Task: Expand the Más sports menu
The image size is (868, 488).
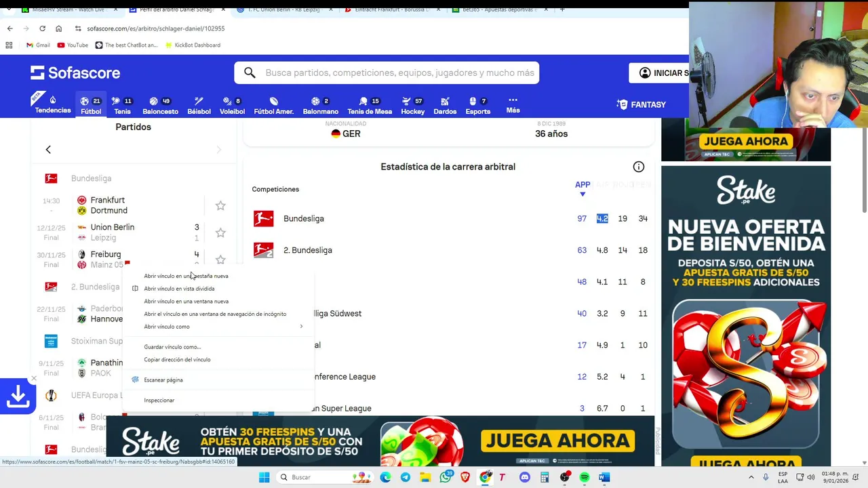Action: (x=513, y=104)
